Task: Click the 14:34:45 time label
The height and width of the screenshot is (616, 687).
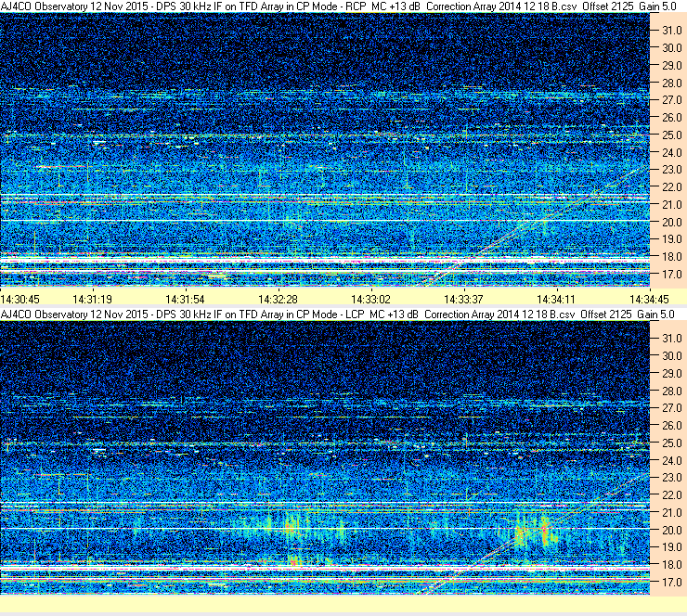Action: tap(649, 300)
